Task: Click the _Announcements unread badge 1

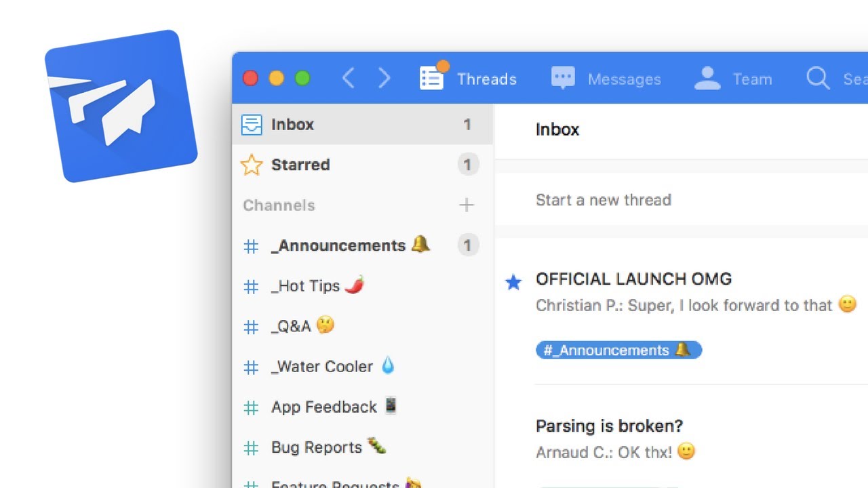Action: (x=468, y=245)
